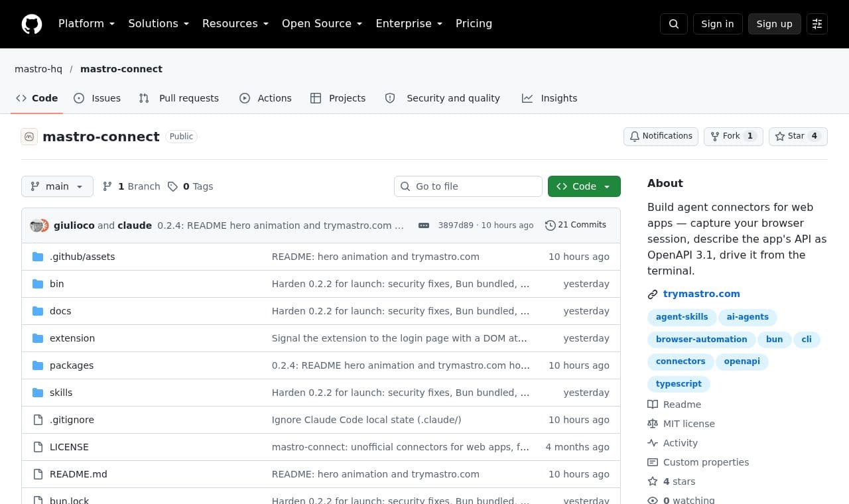Open the green Code dropdown
The width and height of the screenshot is (849, 504).
point(584,186)
